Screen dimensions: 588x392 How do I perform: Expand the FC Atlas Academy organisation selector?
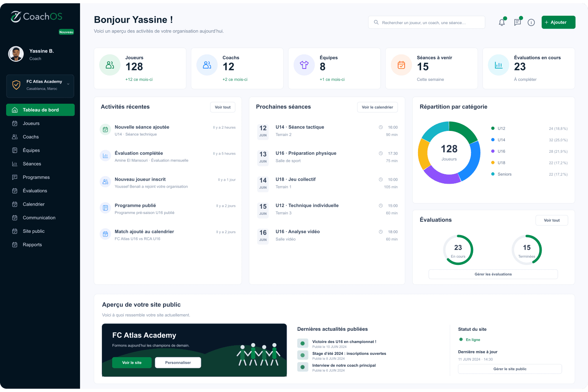pos(40,86)
